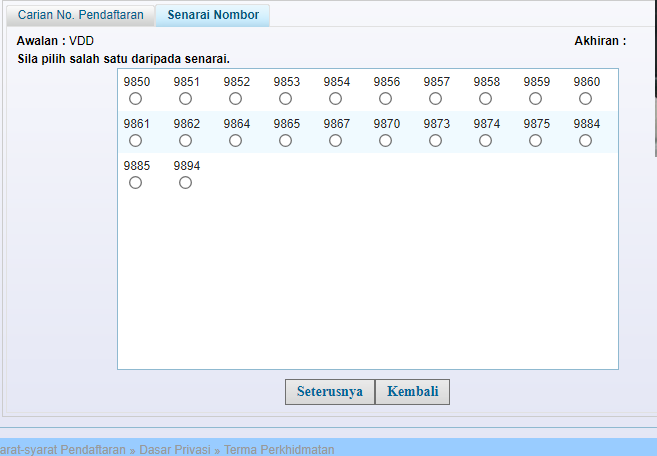Pick the 9894 radio option
Screen dimensions: 657x456
coord(185,183)
